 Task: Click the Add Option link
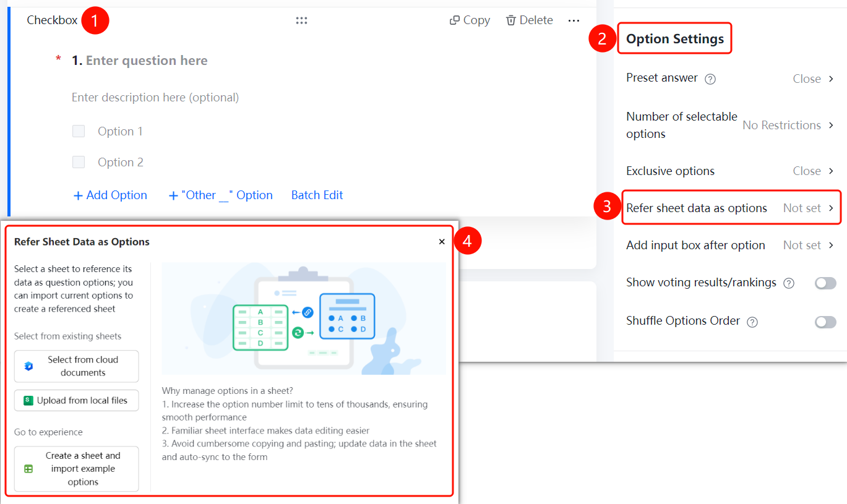pos(110,195)
